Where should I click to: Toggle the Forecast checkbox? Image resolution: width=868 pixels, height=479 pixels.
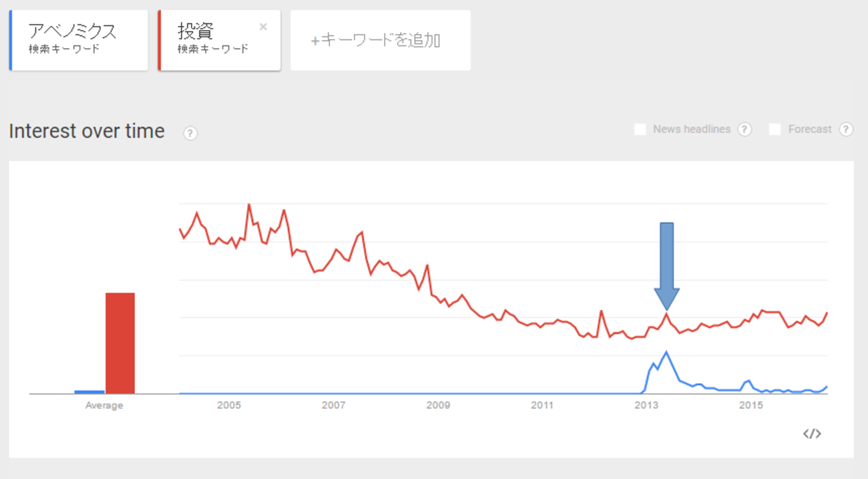[775, 130]
